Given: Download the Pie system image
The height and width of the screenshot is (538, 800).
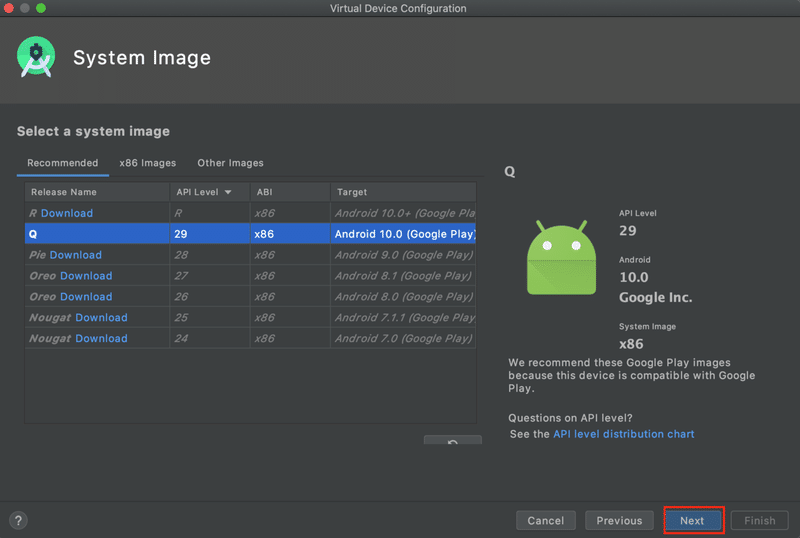Looking at the screenshot, I should pos(76,255).
